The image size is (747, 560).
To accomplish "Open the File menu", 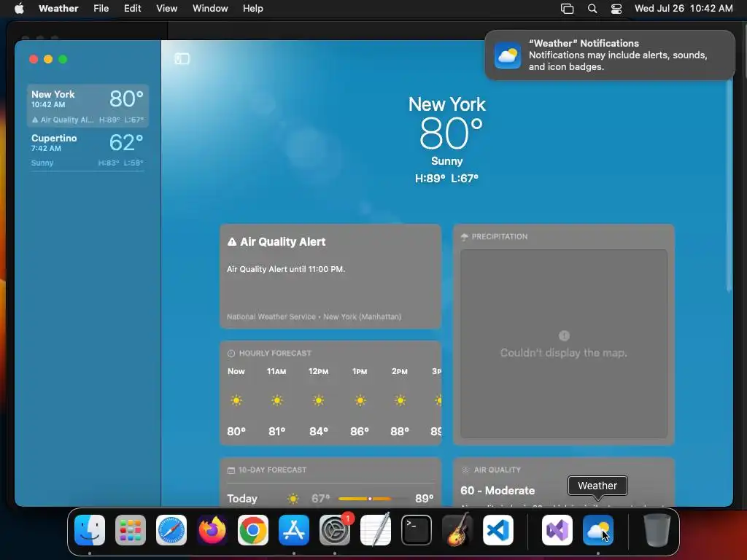I will coord(101,8).
